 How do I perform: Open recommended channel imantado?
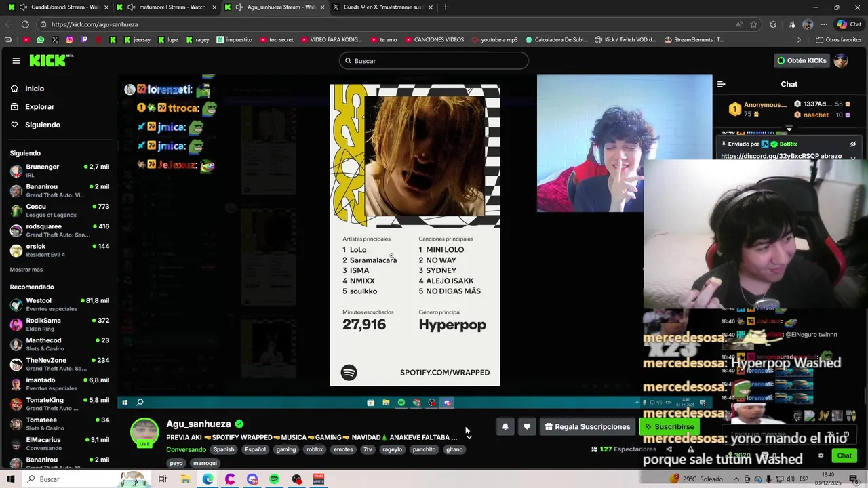60,384
